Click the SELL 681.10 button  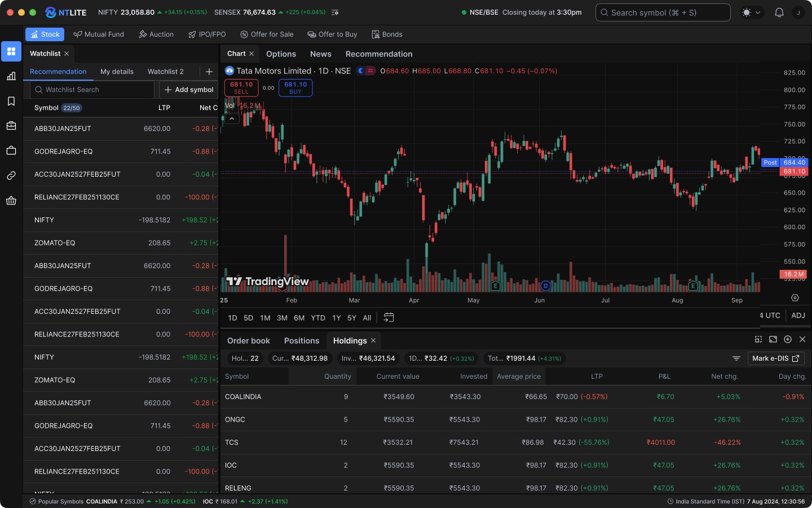click(x=241, y=87)
